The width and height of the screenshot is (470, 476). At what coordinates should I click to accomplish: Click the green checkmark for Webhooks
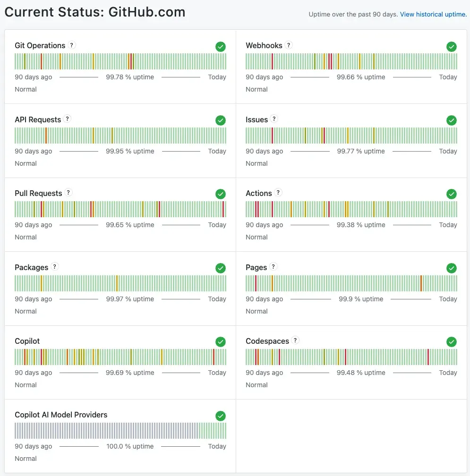[452, 47]
